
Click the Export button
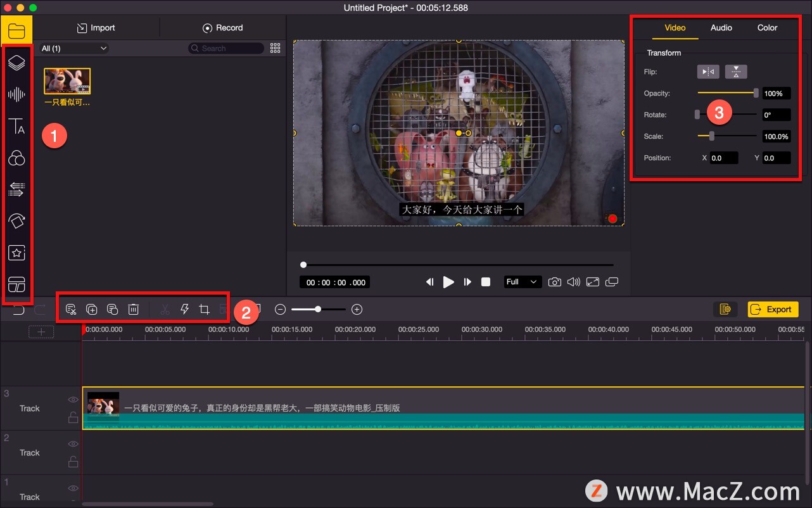click(773, 309)
